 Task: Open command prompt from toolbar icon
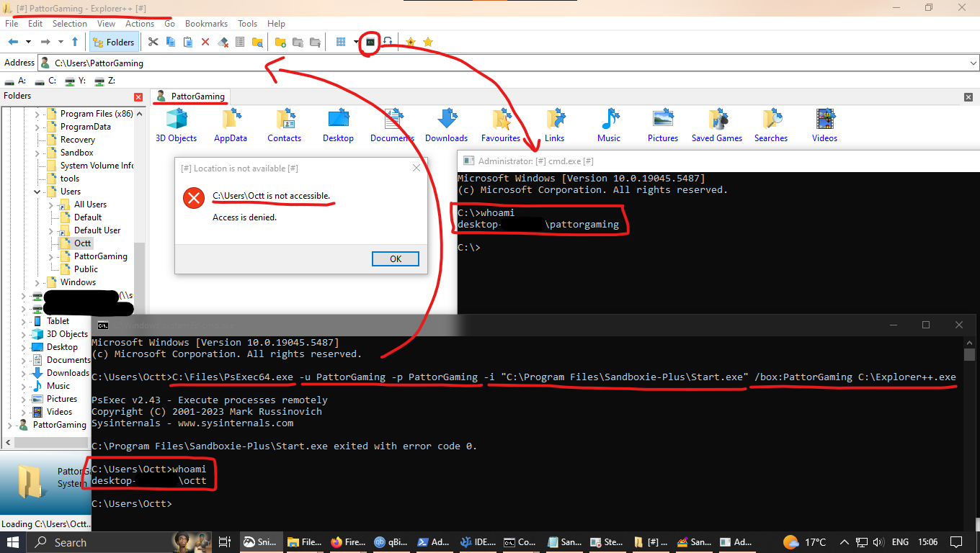tap(370, 42)
